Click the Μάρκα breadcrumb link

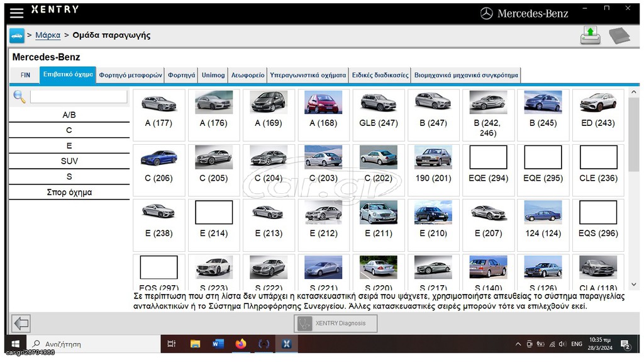pyautogui.click(x=48, y=35)
